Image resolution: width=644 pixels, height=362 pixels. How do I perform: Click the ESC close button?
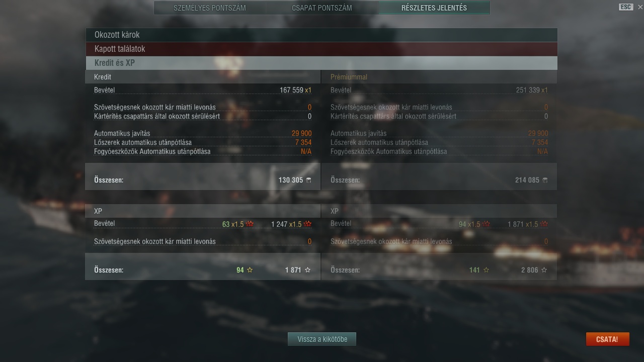click(x=626, y=7)
